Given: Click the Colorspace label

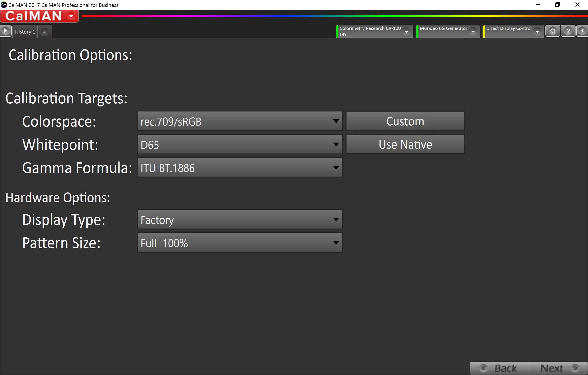Looking at the screenshot, I should pyautogui.click(x=59, y=121).
